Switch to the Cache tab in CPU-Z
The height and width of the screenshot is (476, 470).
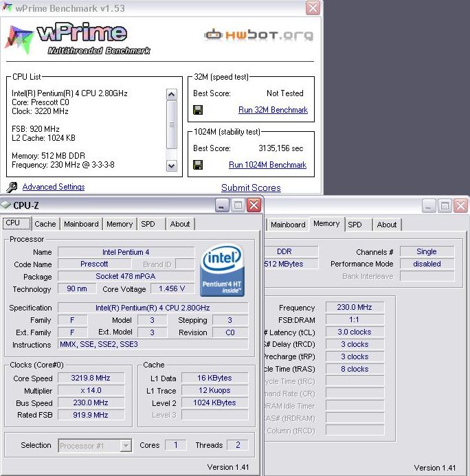(45, 224)
